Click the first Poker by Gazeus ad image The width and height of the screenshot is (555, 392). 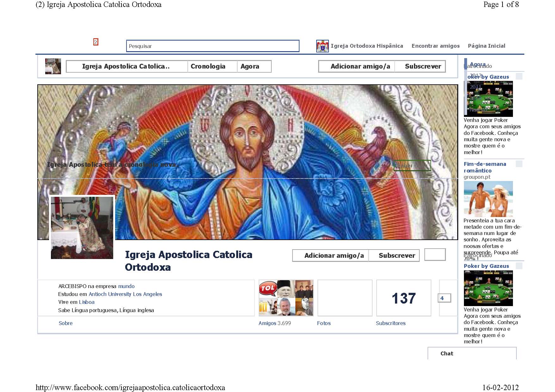click(x=488, y=99)
